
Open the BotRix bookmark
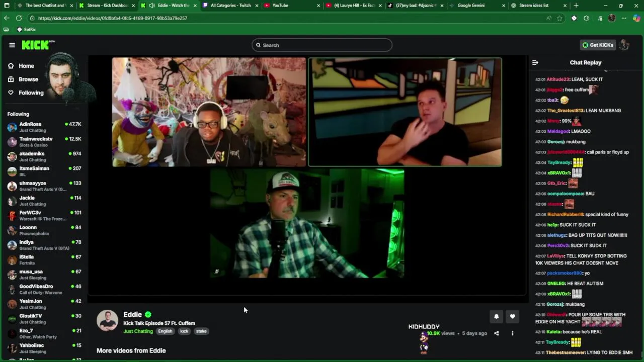[26, 30]
